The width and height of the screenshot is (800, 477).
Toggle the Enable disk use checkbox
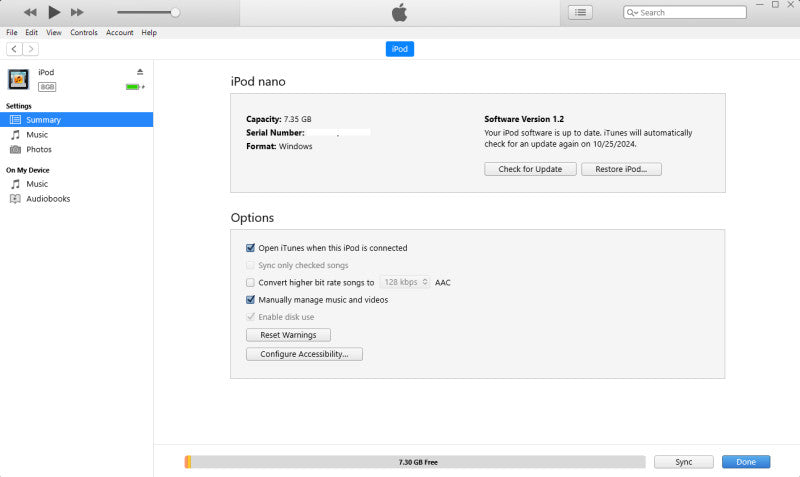[250, 317]
